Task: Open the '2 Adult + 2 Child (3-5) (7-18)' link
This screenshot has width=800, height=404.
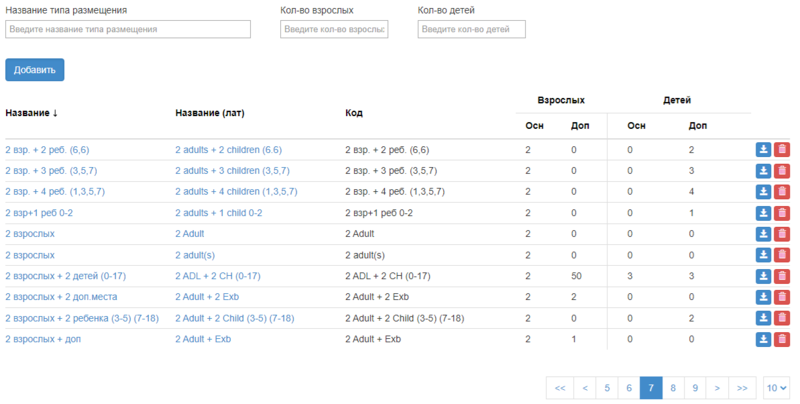Action: (x=234, y=318)
